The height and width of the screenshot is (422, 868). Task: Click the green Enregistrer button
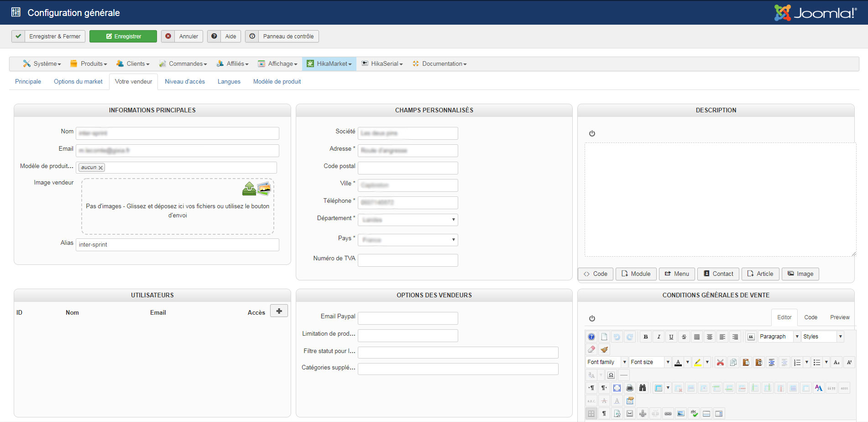click(123, 37)
